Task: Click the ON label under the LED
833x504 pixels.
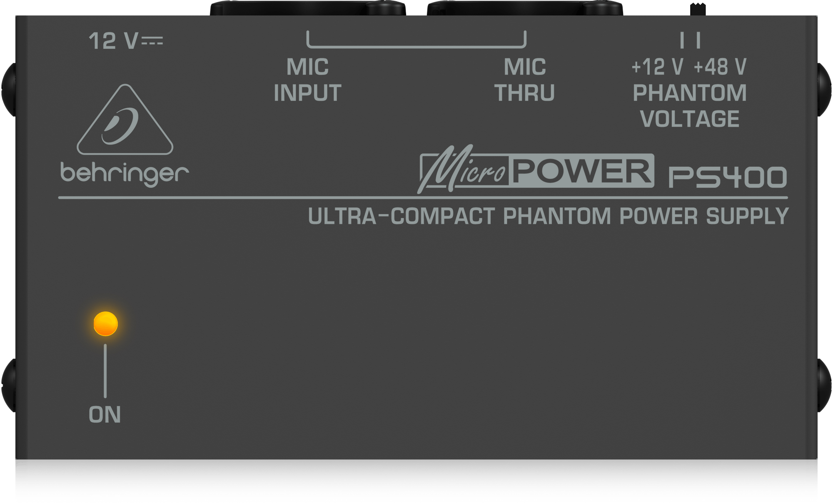Action: coord(105,414)
